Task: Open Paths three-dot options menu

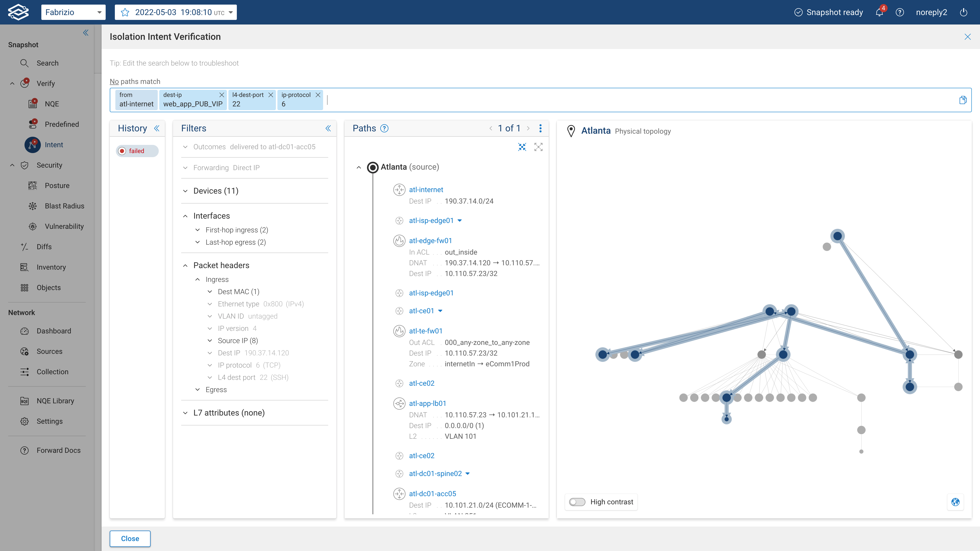Action: 540,129
